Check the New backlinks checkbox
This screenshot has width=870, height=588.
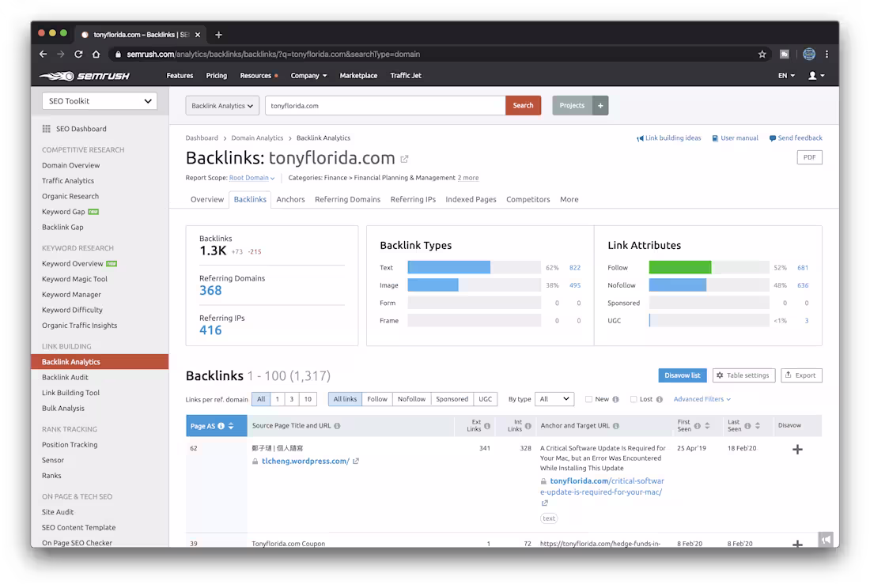click(x=588, y=399)
